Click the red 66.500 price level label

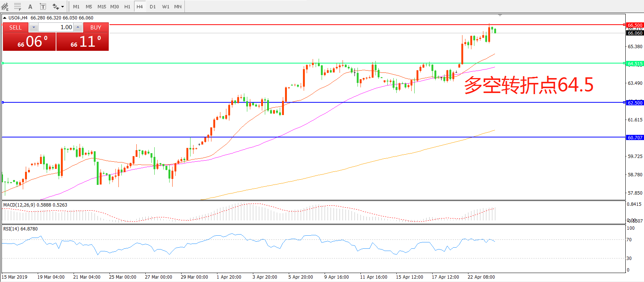click(635, 25)
